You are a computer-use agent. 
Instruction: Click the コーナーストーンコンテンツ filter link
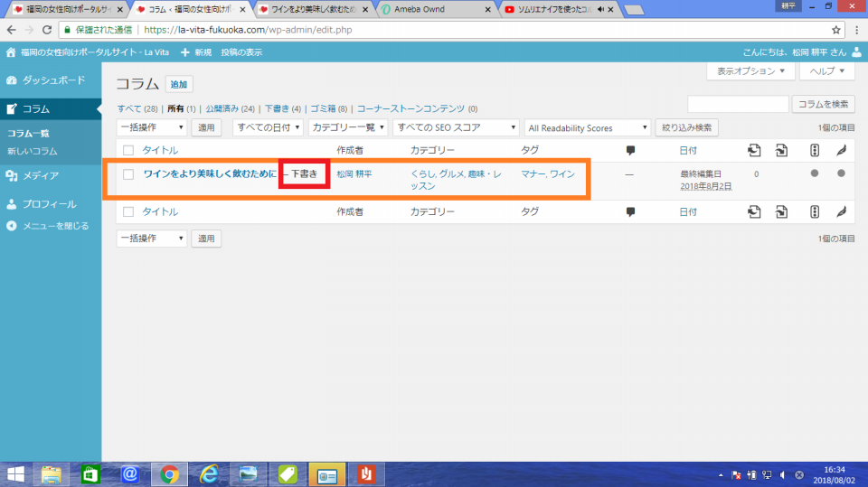coord(410,108)
